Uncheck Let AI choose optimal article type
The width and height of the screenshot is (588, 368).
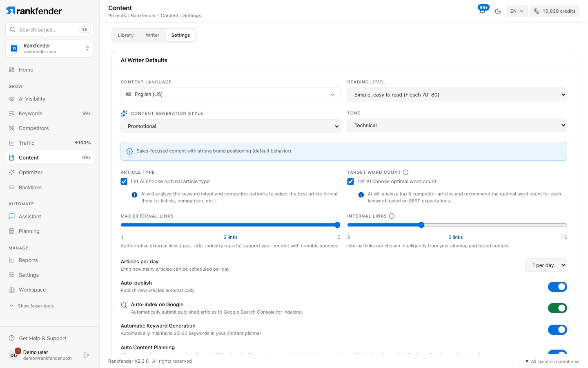click(x=124, y=182)
